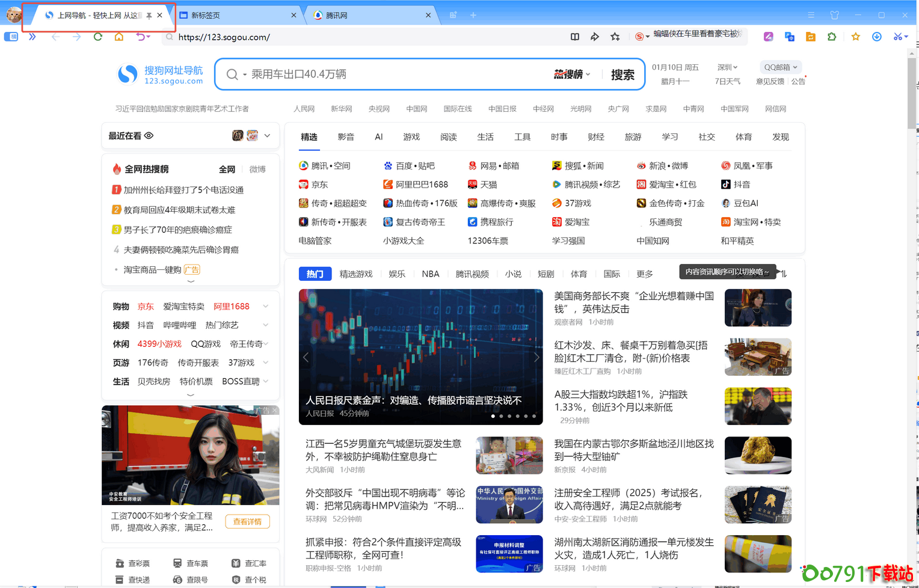Type in the Sogou search input field

point(391,74)
